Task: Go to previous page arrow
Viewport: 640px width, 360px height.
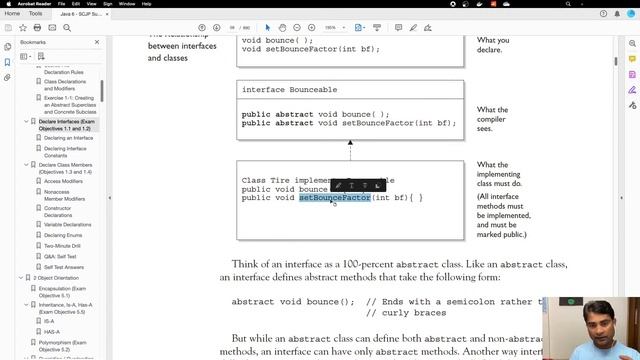Action: 202,28
